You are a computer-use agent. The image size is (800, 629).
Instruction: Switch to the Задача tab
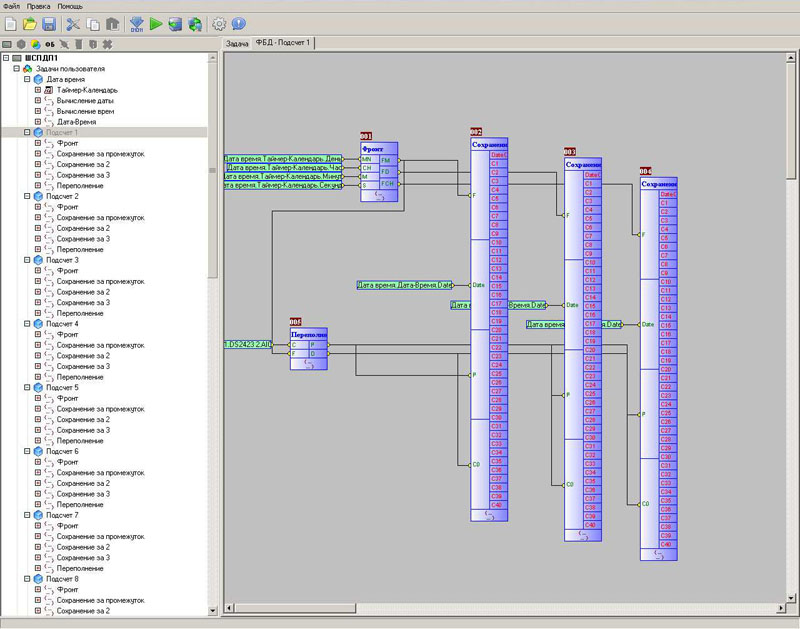(x=237, y=44)
